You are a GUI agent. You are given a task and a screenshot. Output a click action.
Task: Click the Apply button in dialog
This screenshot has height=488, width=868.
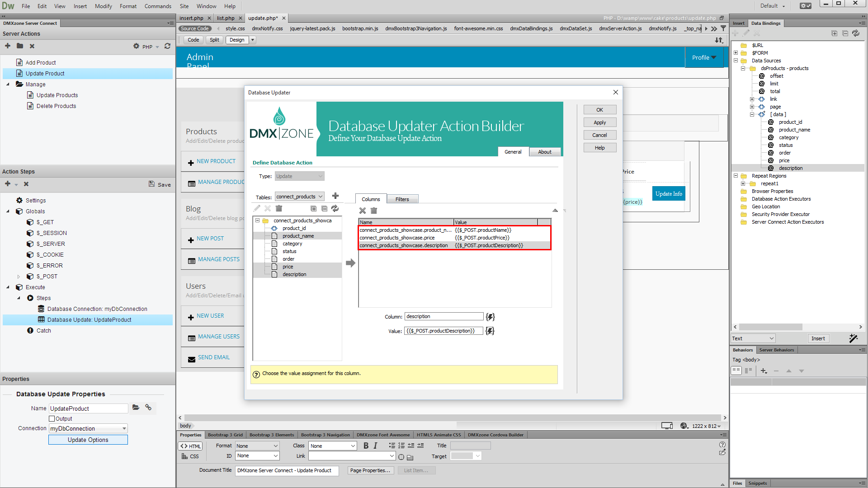[599, 122]
